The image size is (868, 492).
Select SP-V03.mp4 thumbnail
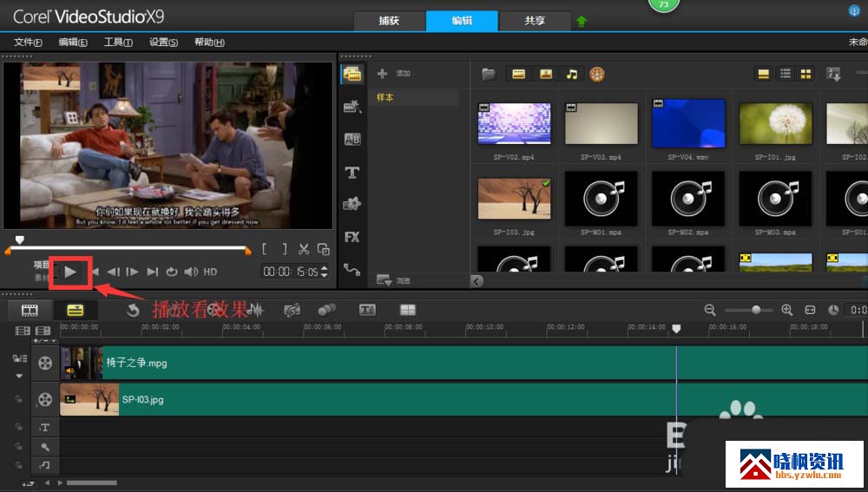click(x=602, y=125)
